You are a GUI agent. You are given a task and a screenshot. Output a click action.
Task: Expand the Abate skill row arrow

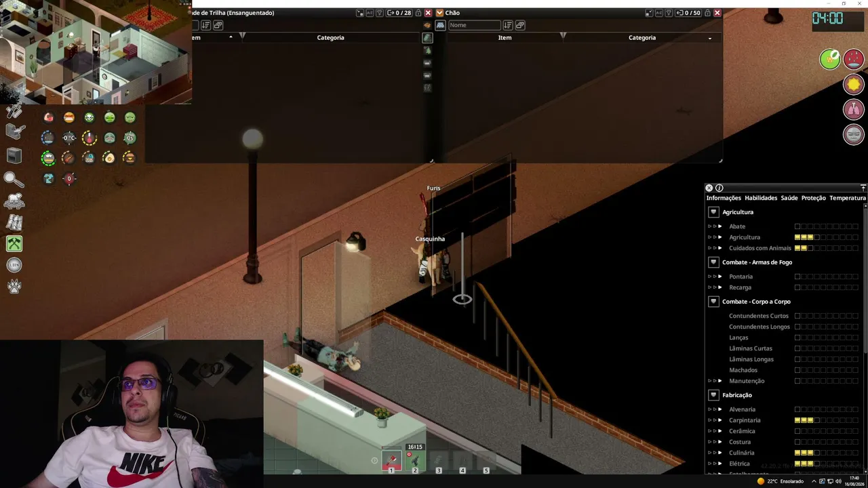[719, 226]
